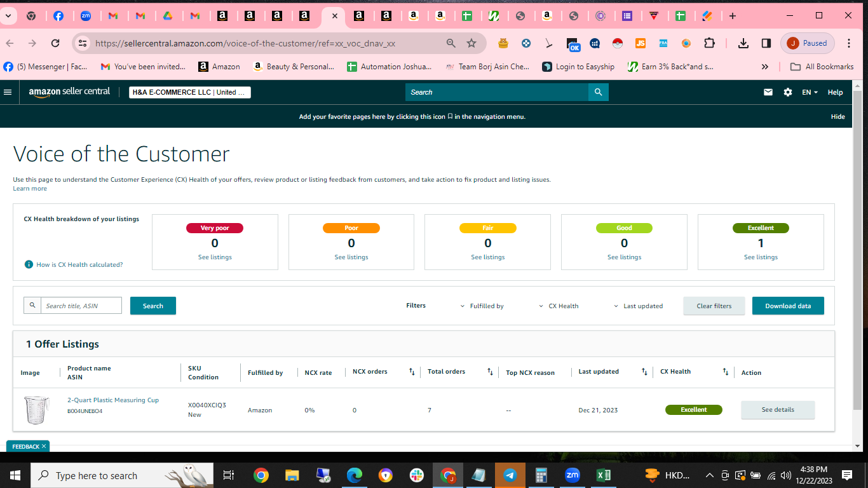Open the Seller Central settings gear

(x=788, y=92)
